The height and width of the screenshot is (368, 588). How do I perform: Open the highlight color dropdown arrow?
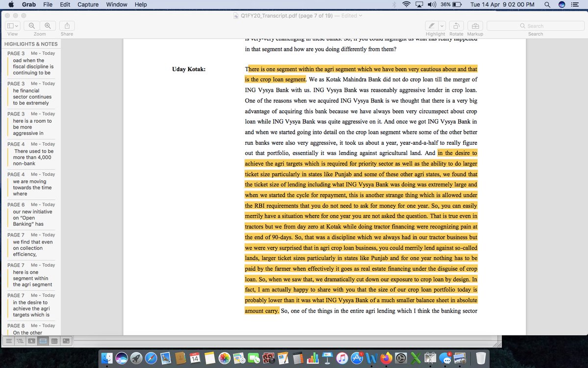(x=441, y=26)
